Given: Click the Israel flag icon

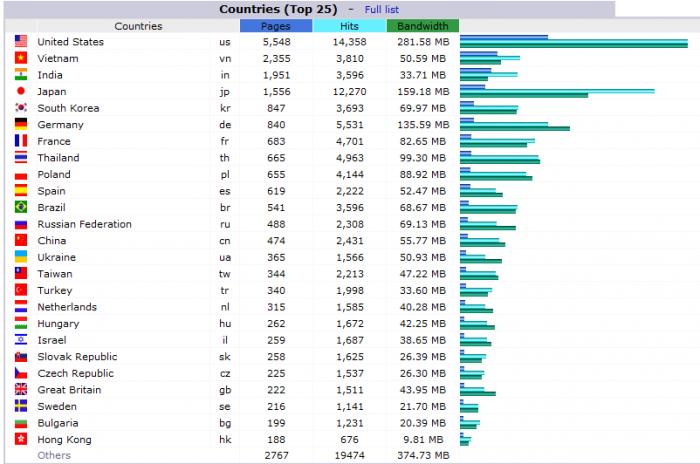Looking at the screenshot, I should click(x=21, y=339).
